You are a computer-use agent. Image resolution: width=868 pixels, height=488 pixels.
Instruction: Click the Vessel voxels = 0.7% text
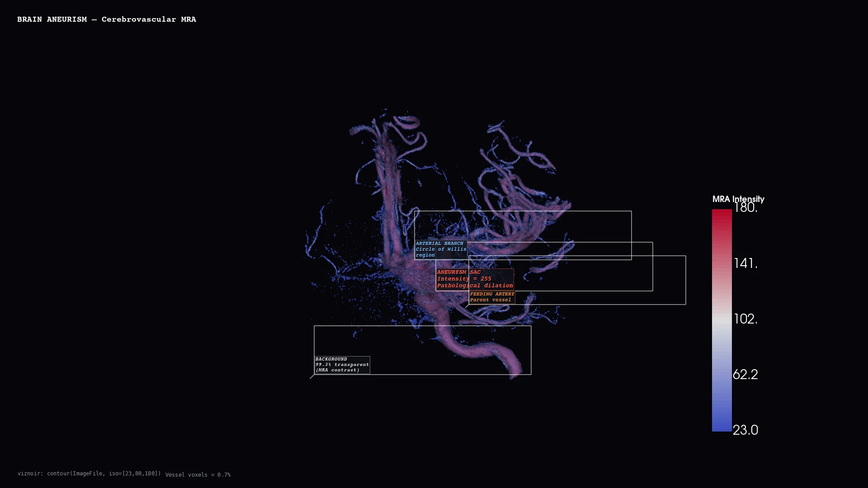(x=198, y=475)
